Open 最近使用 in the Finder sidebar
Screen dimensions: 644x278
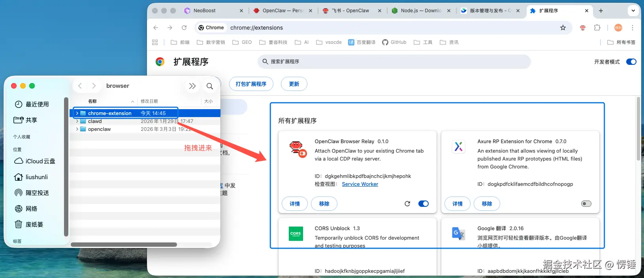[32, 104]
